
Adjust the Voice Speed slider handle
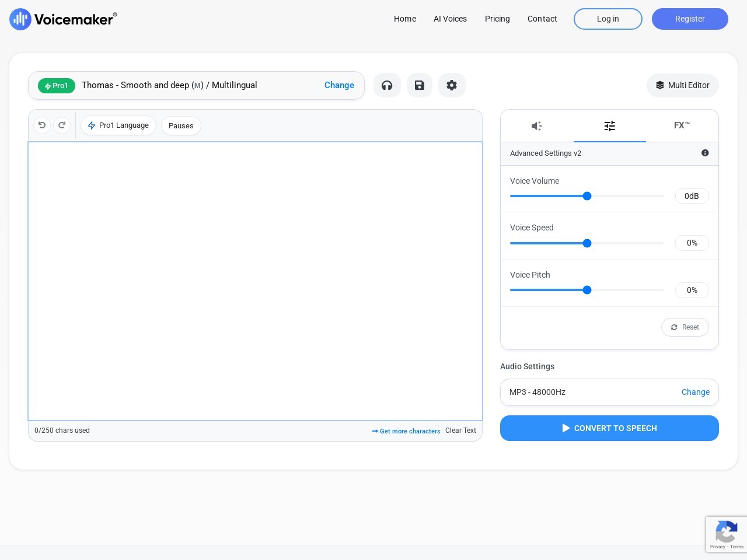587,243
